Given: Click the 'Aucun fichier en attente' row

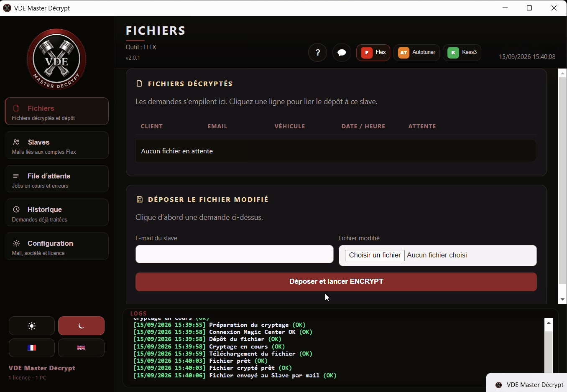Looking at the screenshot, I should [x=336, y=151].
